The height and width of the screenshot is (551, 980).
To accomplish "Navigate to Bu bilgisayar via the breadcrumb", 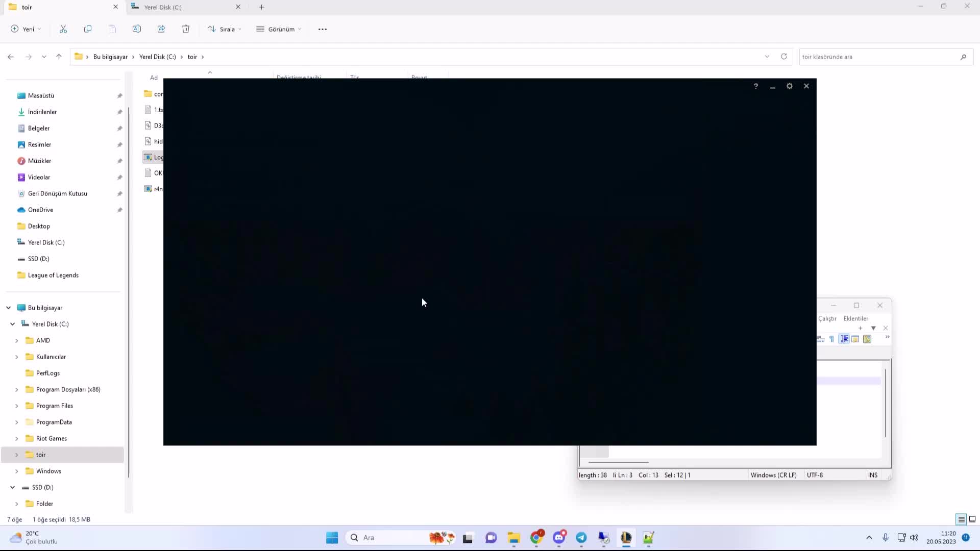I will [110, 57].
